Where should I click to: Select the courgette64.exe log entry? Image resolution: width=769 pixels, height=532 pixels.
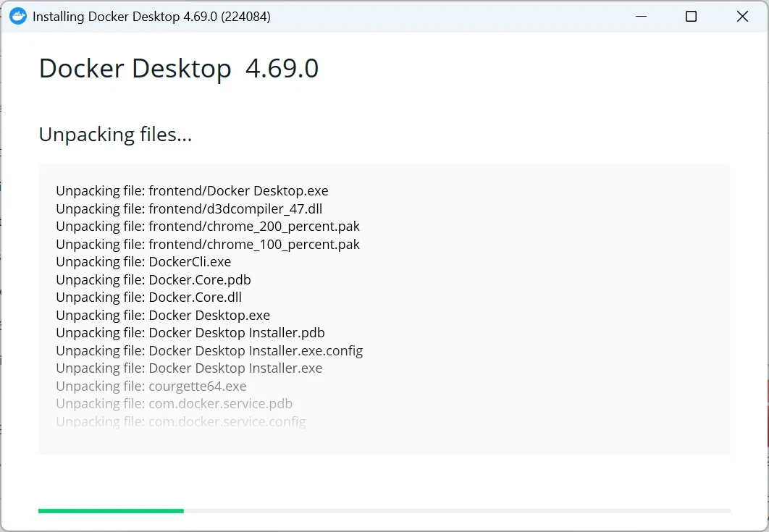(151, 386)
